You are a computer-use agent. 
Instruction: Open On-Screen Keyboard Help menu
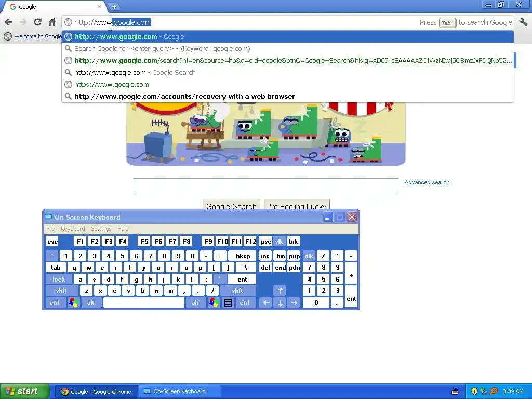click(123, 229)
